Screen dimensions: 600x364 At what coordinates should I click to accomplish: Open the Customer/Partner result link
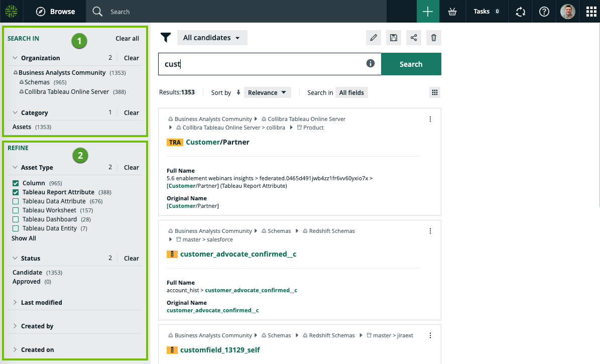217,142
